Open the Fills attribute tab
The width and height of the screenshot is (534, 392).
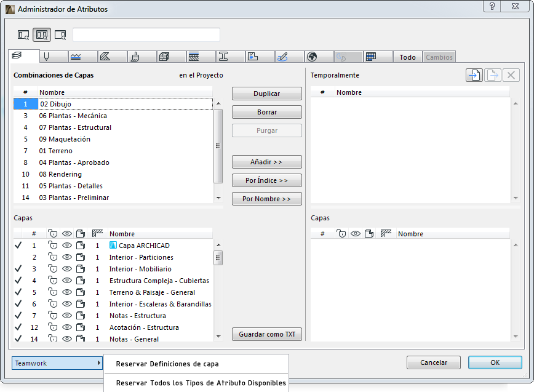coord(112,57)
